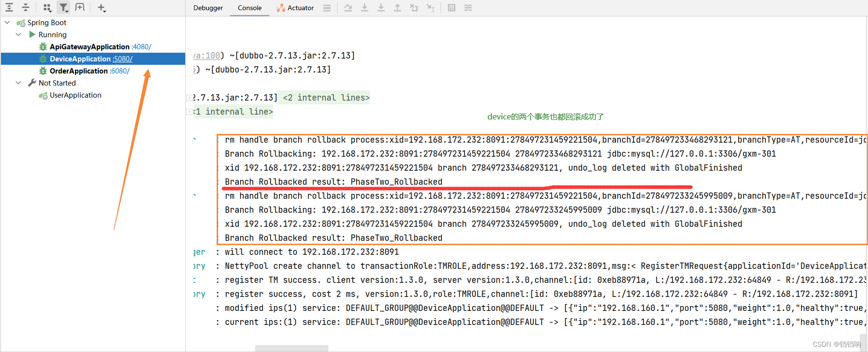This screenshot has width=868, height=352.
Task: Click 'register TM success' console line
Action: 545,280
